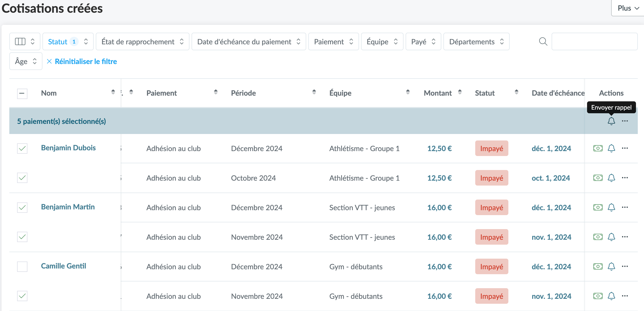Uncheck the Benjamin Dubois Décembre 2024 checkbox
This screenshot has height=311, width=644.
tap(22, 148)
